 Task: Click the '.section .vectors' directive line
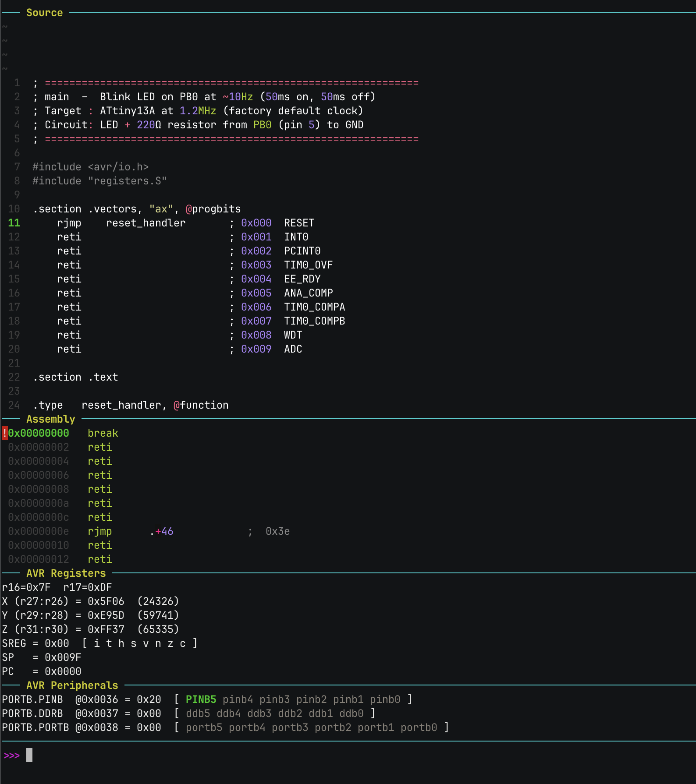137,209
